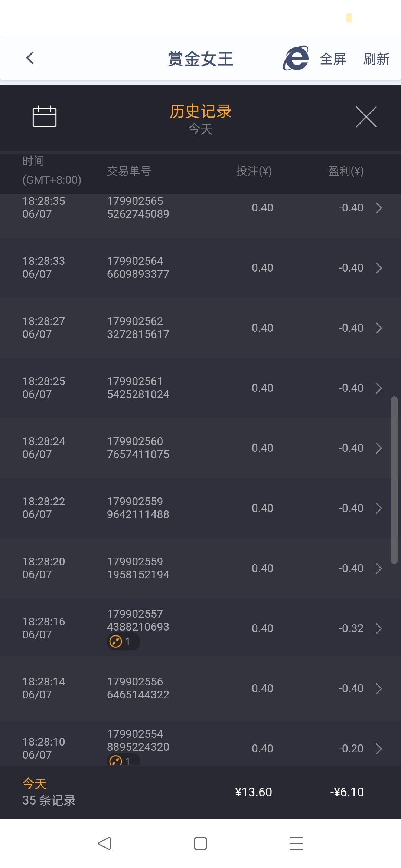Switch to 全屏 fullscreen mode

pyautogui.click(x=333, y=59)
